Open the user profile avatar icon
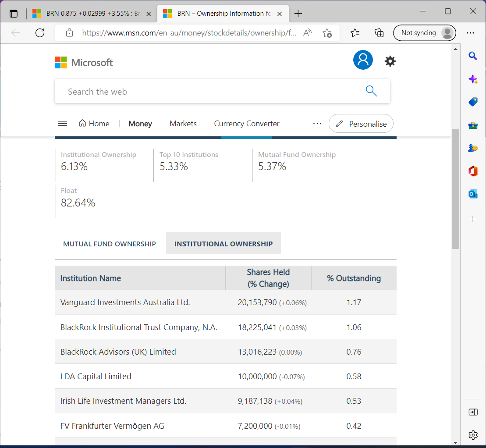Image resolution: width=486 pixels, height=448 pixels. 363,60
